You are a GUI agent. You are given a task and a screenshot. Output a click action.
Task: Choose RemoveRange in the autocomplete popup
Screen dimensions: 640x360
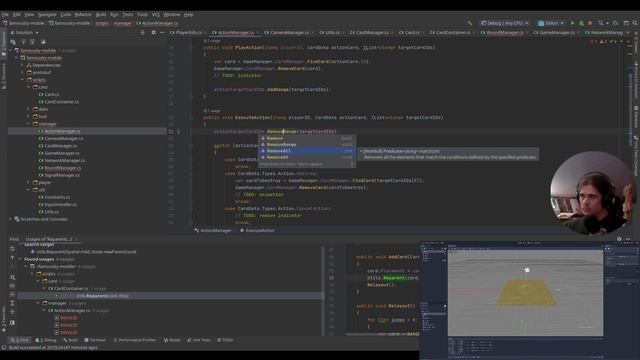click(307, 144)
